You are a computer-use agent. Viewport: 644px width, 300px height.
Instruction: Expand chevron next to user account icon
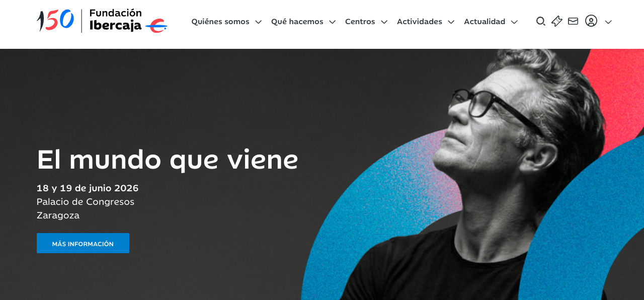[608, 22]
